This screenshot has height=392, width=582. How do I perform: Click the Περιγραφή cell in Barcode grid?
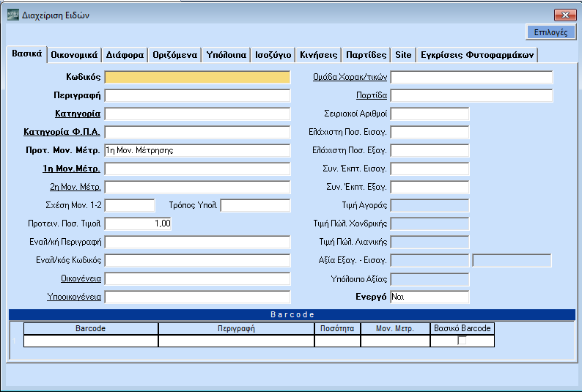click(237, 341)
